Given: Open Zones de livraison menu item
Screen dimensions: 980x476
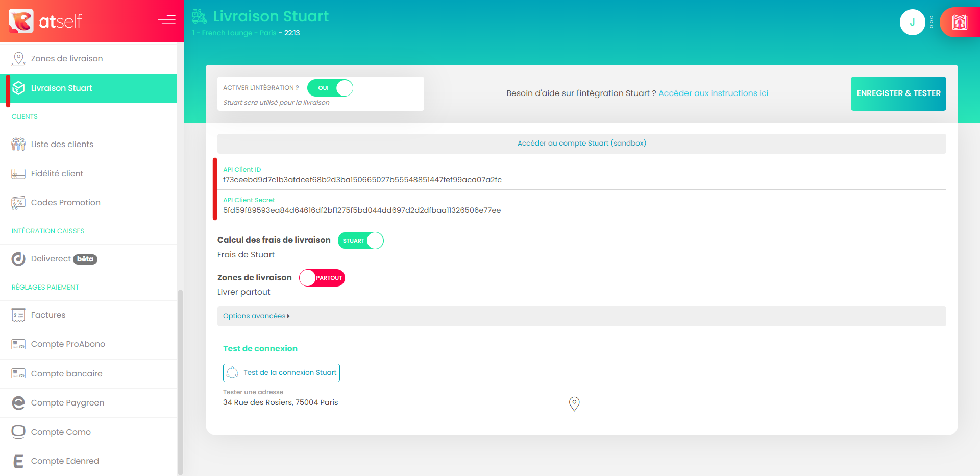Looking at the screenshot, I should (x=89, y=59).
